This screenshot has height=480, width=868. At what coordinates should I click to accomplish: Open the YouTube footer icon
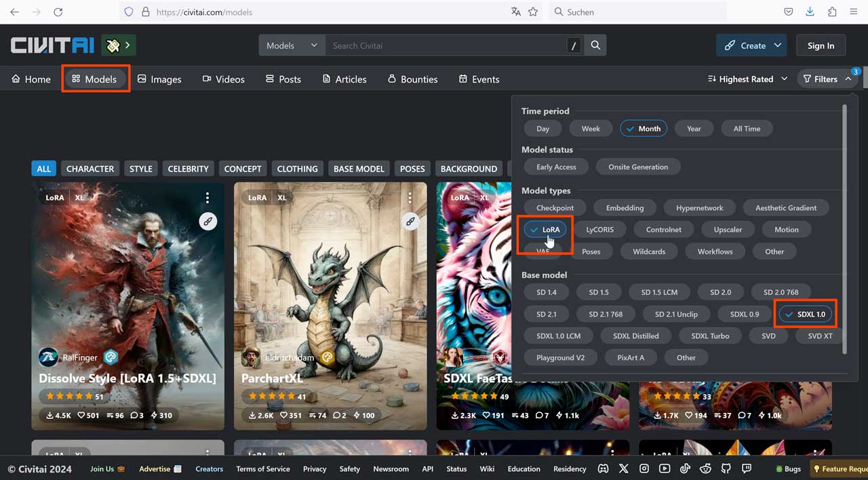pyautogui.click(x=665, y=468)
